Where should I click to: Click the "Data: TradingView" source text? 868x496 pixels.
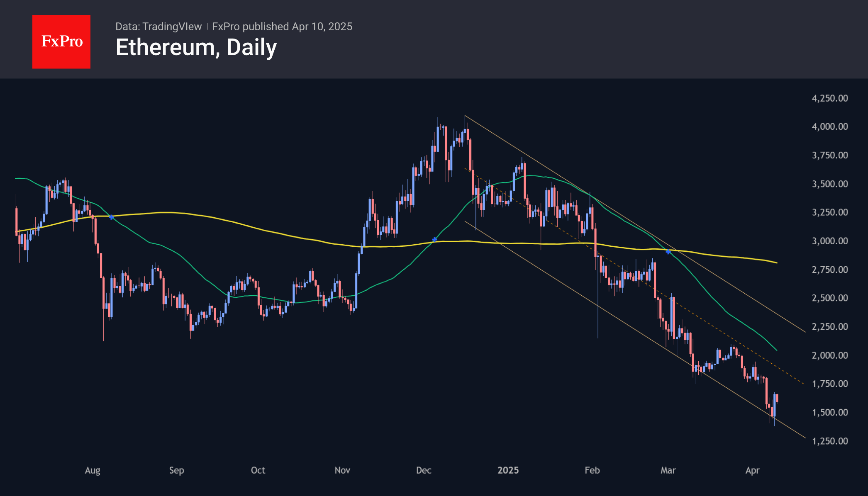coord(158,27)
